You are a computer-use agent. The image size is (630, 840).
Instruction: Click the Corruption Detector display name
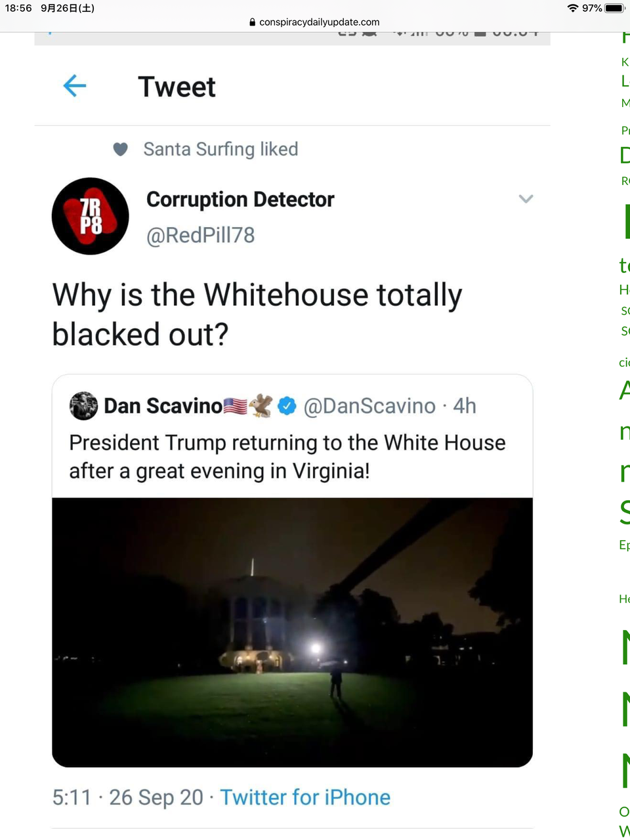pyautogui.click(x=240, y=199)
